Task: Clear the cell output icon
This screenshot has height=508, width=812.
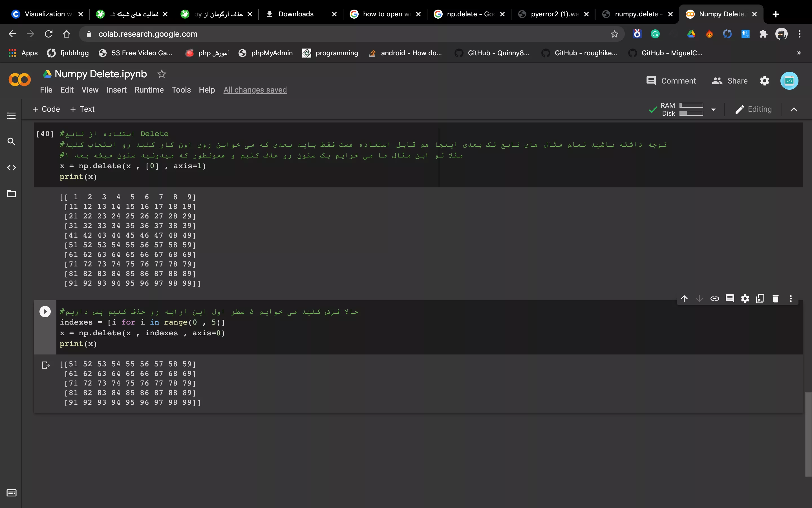Action: 46,365
